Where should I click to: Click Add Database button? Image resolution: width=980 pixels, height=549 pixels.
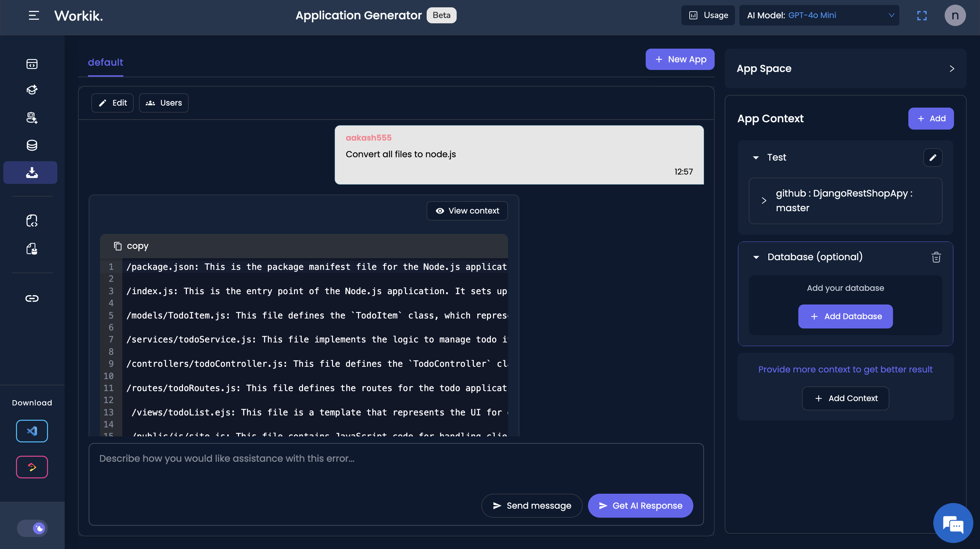(x=845, y=316)
